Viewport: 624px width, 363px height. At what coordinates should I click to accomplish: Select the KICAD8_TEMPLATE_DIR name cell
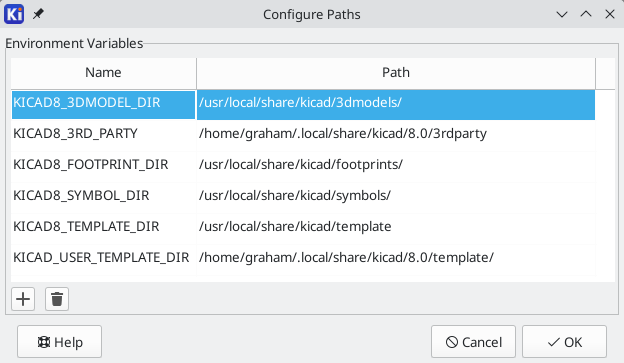click(x=103, y=228)
